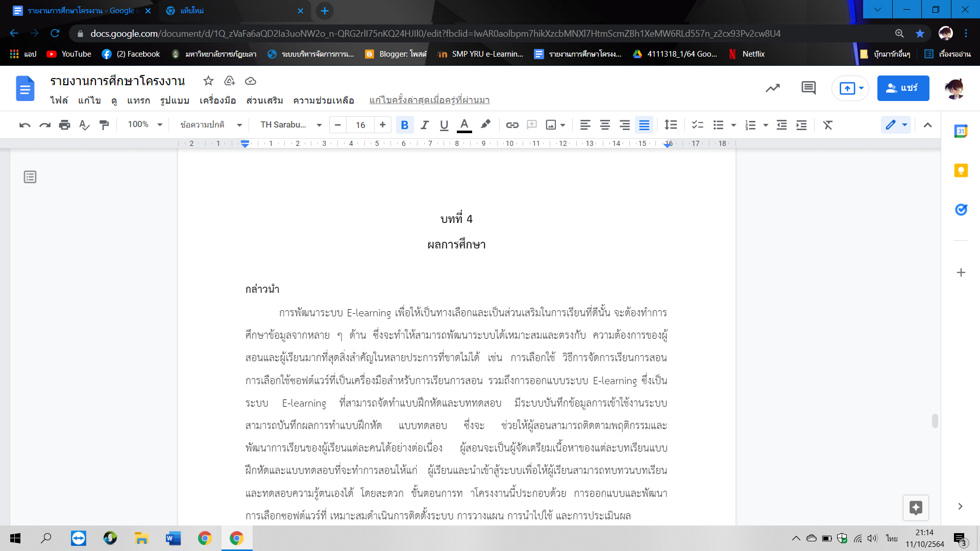Insert image using toolbar icon
The height and width of the screenshot is (551, 980).
tap(551, 125)
